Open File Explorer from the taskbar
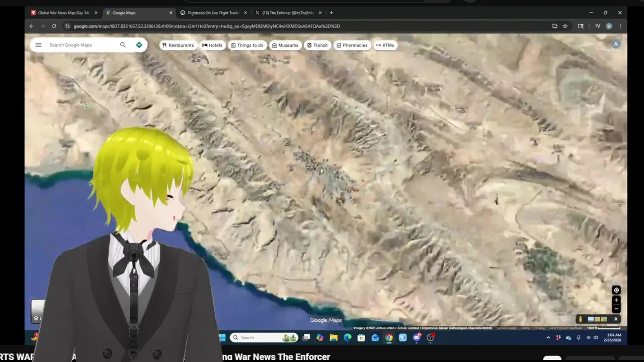 (x=334, y=337)
